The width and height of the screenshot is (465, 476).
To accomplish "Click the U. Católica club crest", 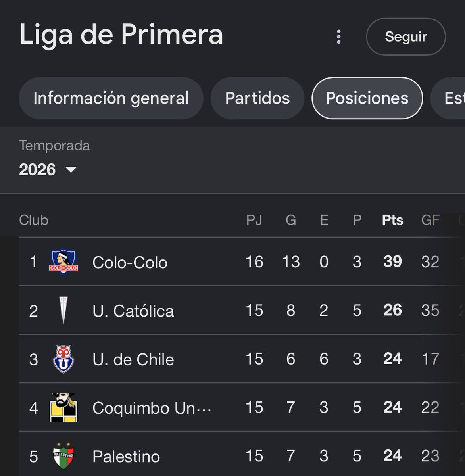I will pos(63,310).
